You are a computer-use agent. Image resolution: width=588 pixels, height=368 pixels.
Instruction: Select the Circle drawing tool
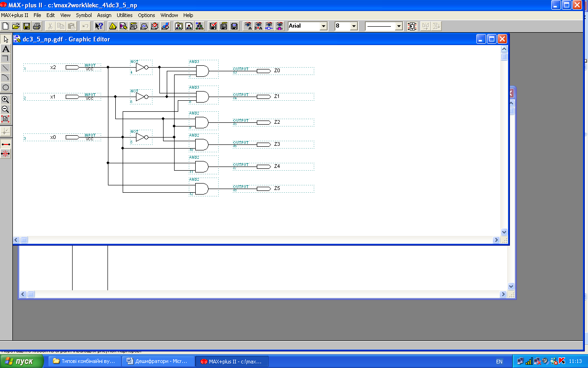(x=6, y=87)
